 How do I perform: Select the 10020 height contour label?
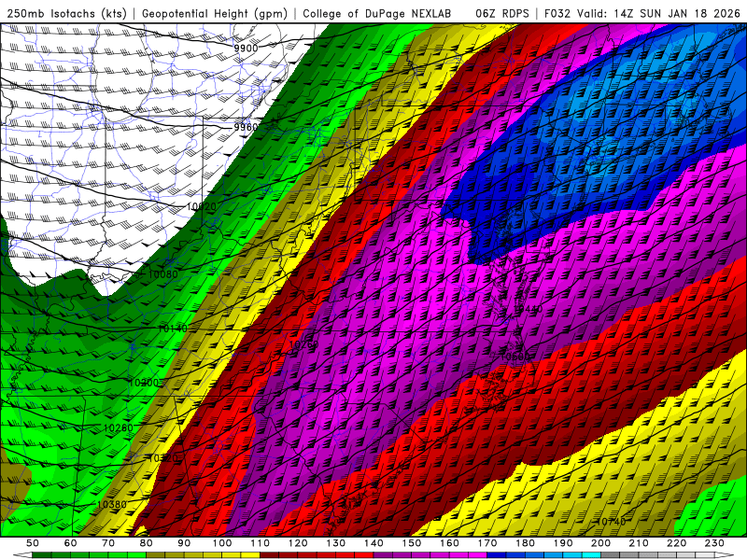pos(202,206)
